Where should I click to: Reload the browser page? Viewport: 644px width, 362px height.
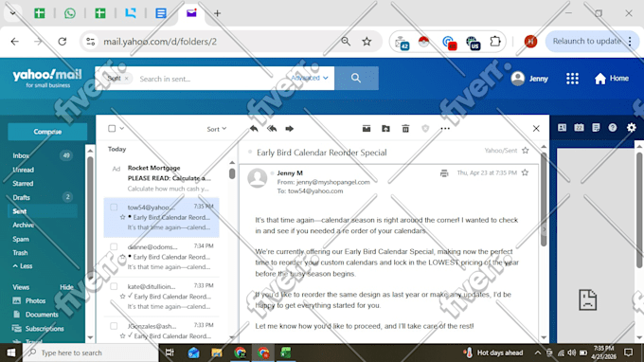(62, 42)
